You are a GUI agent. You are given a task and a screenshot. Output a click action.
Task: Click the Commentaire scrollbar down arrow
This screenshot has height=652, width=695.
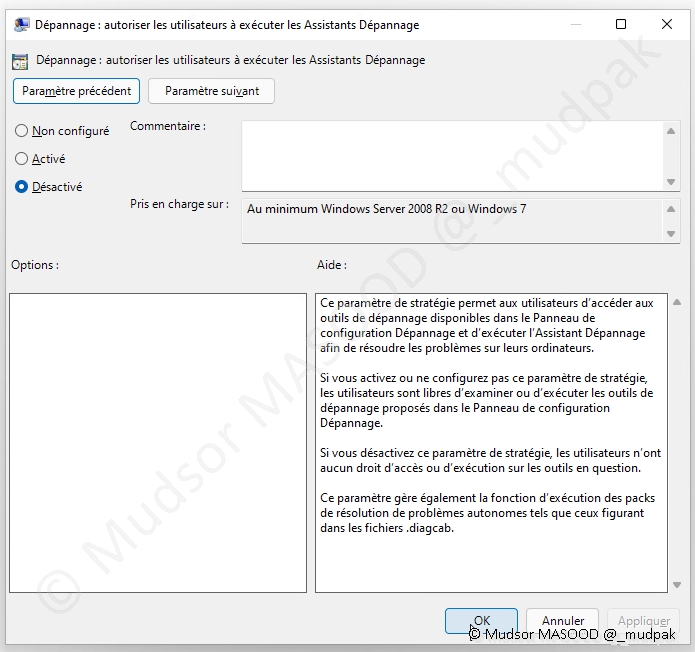click(672, 181)
